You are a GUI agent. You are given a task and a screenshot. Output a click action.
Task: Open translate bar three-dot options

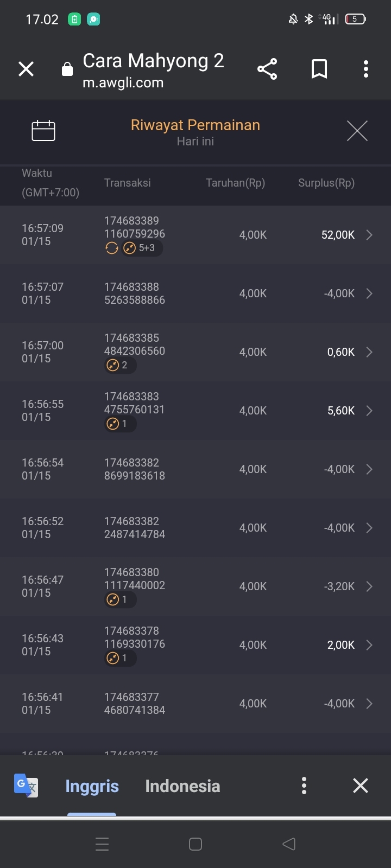tap(304, 785)
